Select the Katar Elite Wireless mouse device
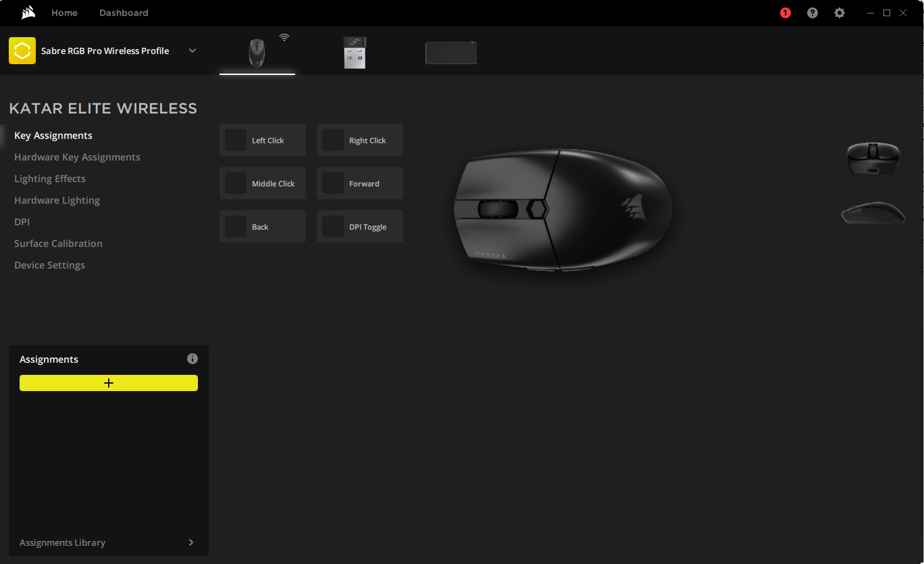Viewport: 924px width, 564px height. 257,53
